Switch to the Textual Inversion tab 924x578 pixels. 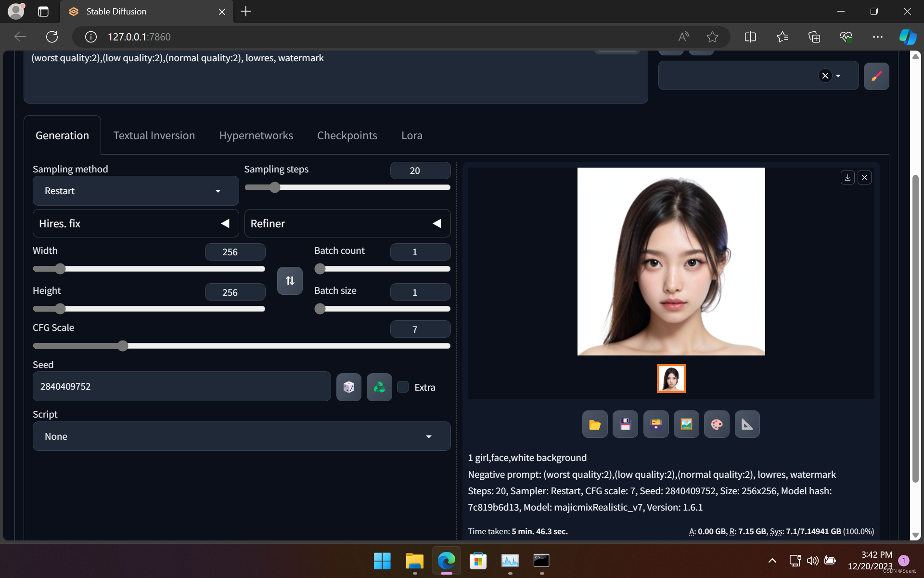coord(154,135)
